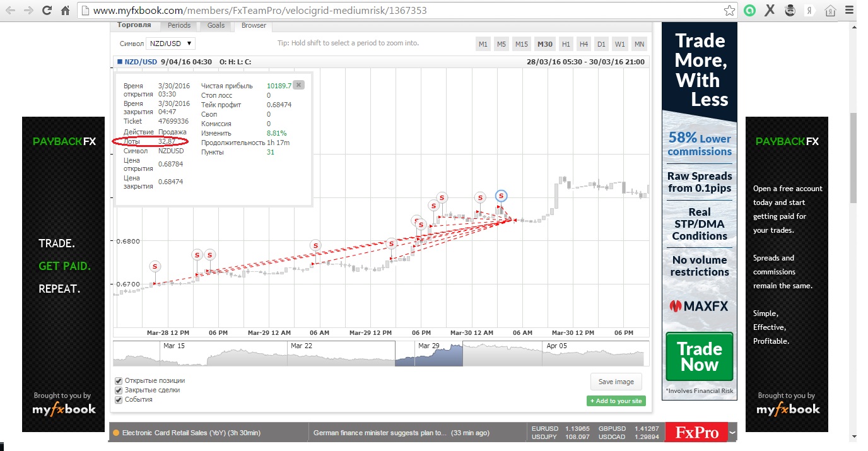Switch chart to M5 timeframe

501,44
